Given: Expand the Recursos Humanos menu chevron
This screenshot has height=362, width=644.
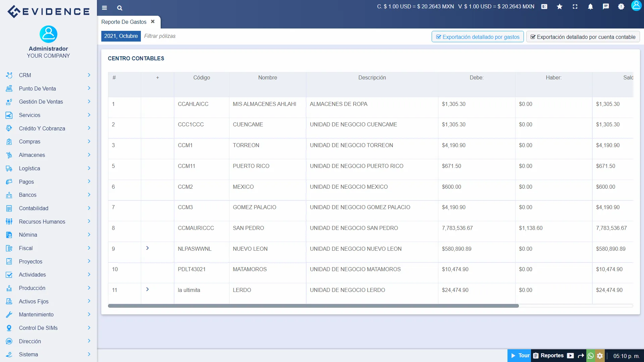Looking at the screenshot, I should click(x=89, y=221).
